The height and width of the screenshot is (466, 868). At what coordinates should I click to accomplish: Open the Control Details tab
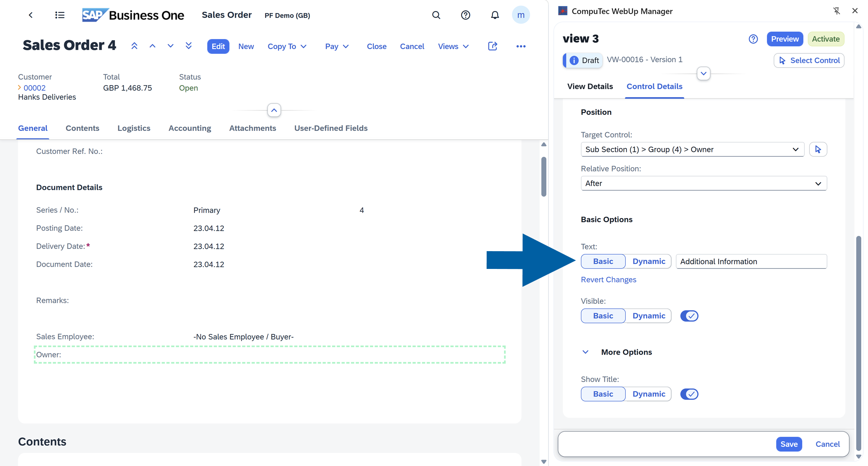[x=654, y=86]
